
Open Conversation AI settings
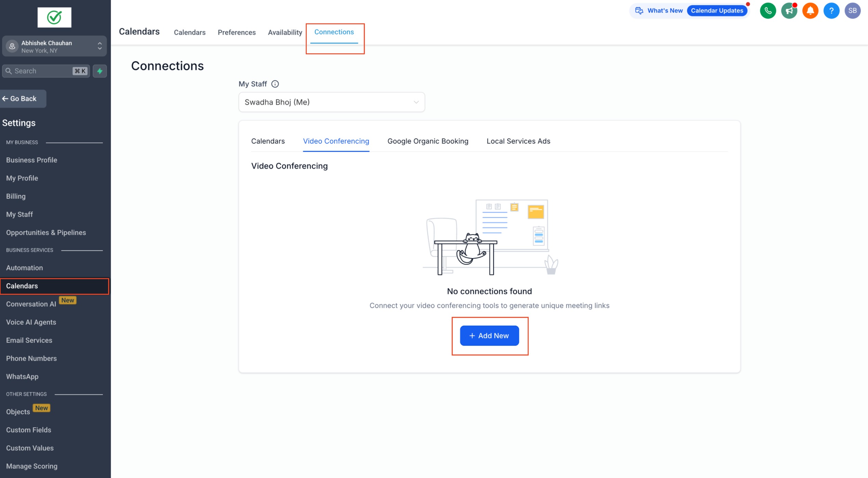point(31,304)
